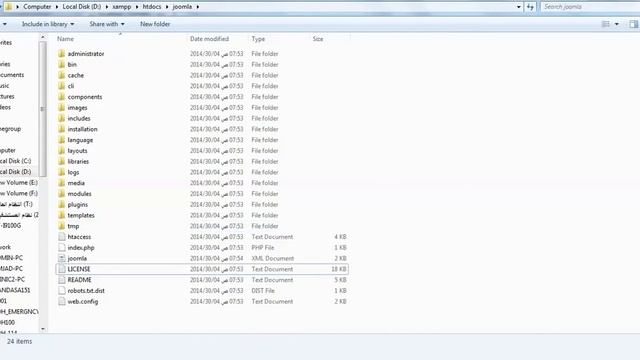Viewport: 640px width, 360px height.
Task: Select the includes folder icon
Action: (62, 118)
